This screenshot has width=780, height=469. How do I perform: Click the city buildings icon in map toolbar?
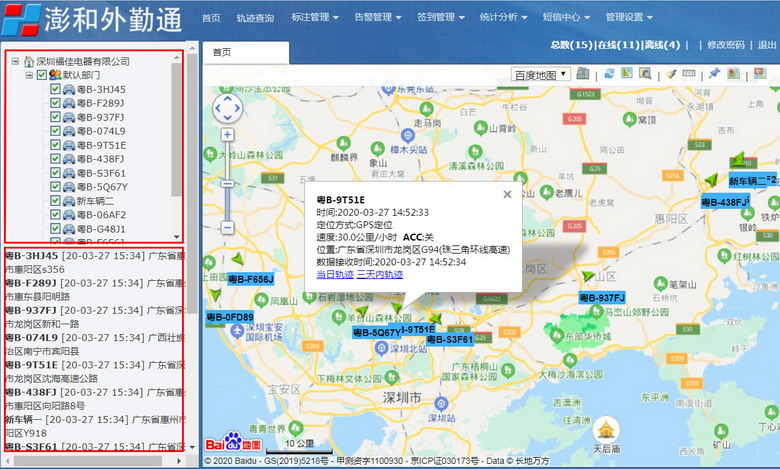point(583,74)
